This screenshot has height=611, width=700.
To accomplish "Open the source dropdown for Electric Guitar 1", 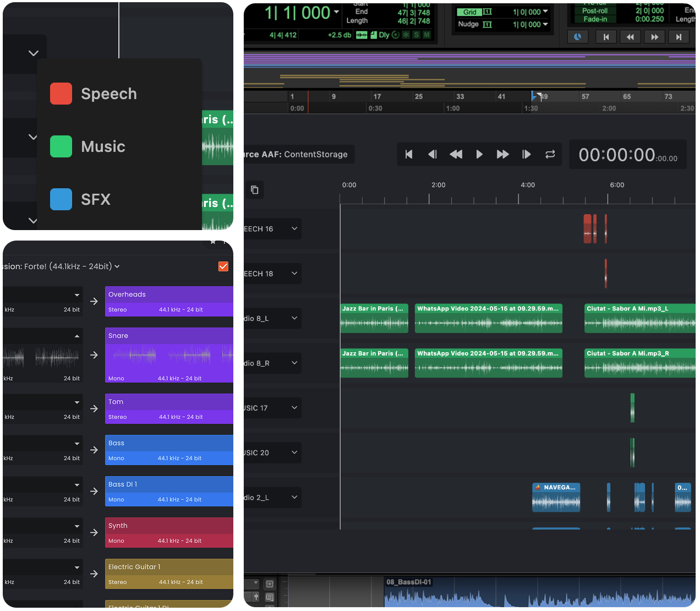I will [77, 568].
